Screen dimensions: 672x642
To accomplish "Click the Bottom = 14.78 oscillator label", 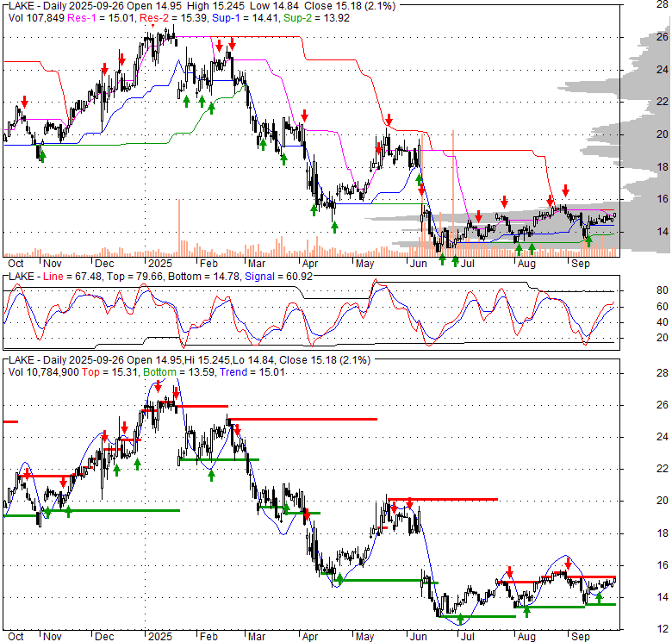I will pos(204,277).
